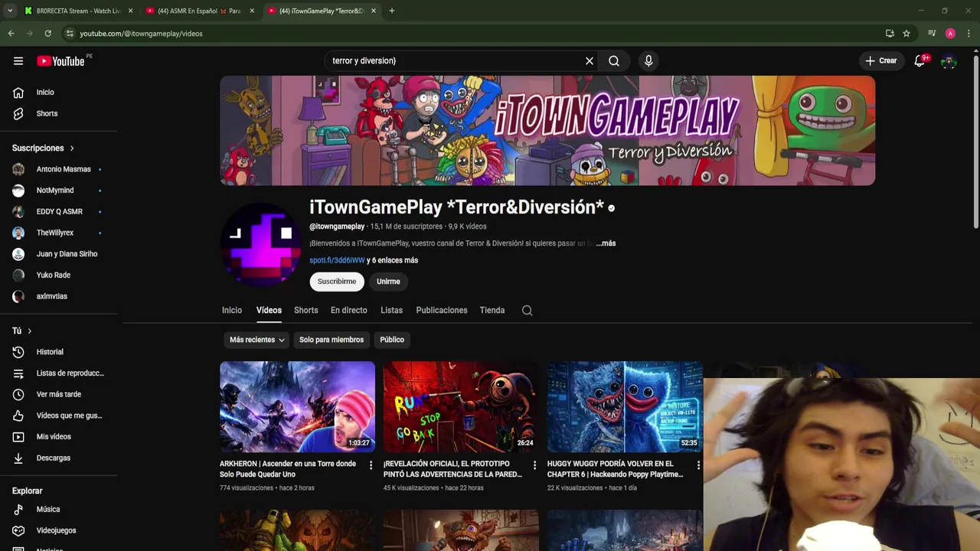The image size is (980, 551).
Task: Click the YouTube logo
Action: (x=60, y=61)
